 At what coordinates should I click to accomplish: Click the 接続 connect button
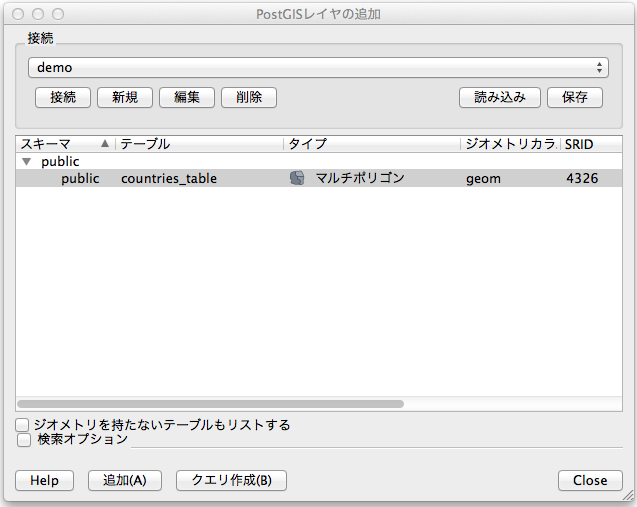point(63,97)
